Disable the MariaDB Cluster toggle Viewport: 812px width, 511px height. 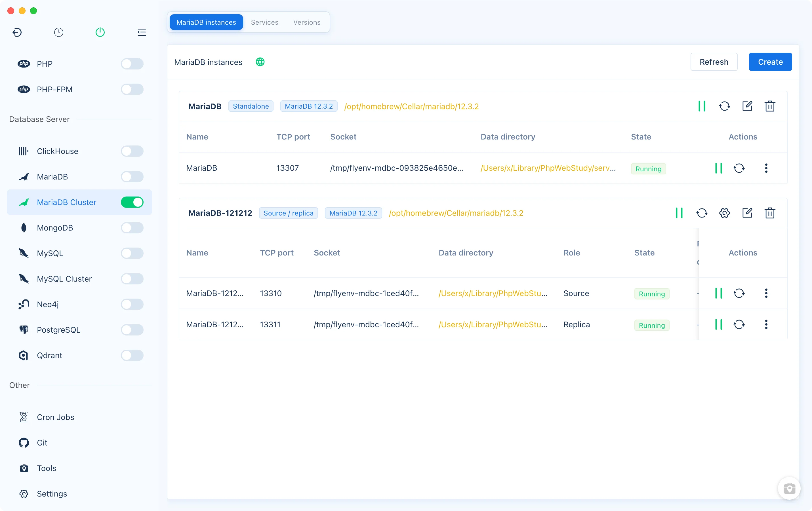click(x=132, y=202)
